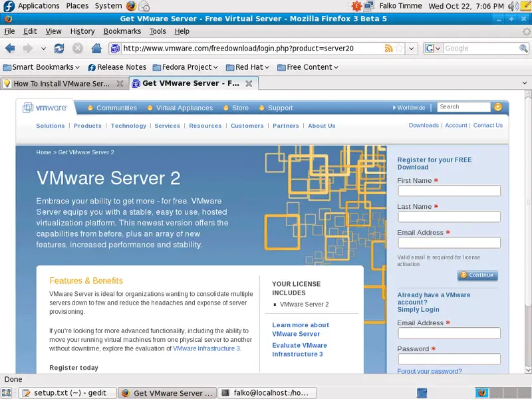The image size is (532, 399).
Task: Open the address bar dropdown arrow
Action: pos(411,49)
